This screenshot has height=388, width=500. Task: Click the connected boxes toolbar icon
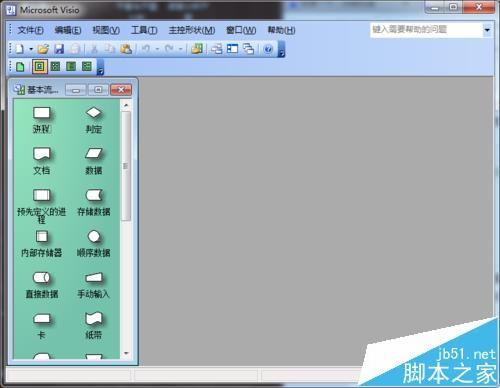coord(217,49)
